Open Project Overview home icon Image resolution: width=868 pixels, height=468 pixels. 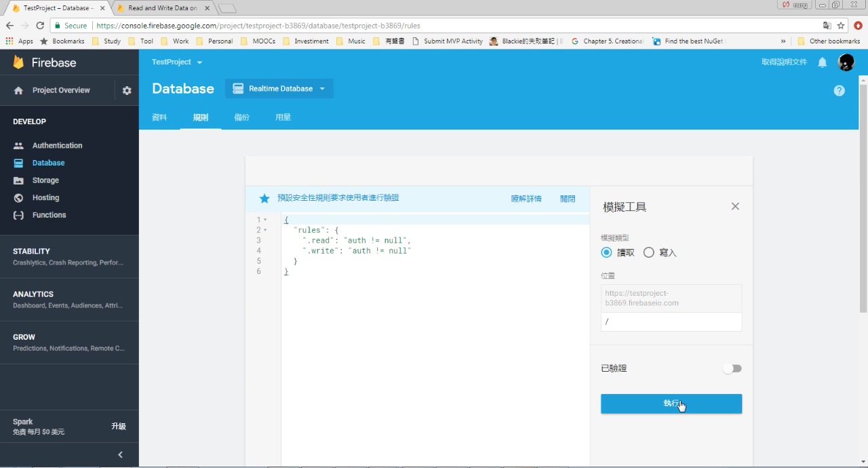[x=18, y=90]
